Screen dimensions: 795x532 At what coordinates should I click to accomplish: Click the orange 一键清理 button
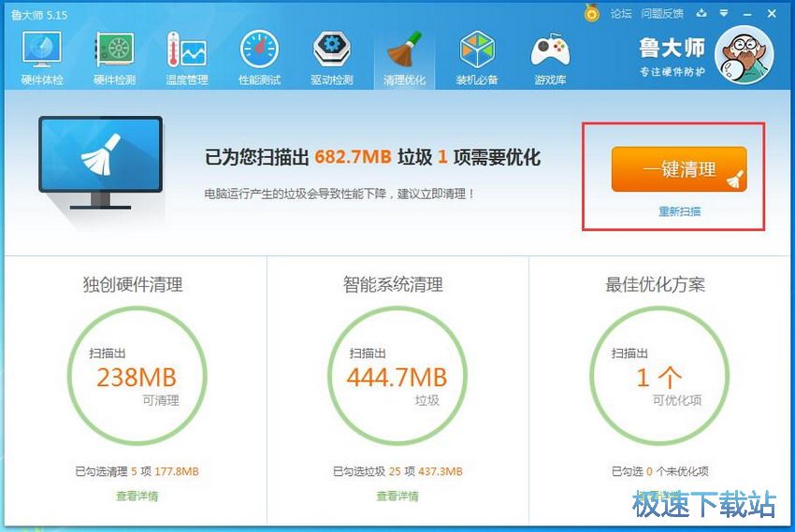click(679, 168)
